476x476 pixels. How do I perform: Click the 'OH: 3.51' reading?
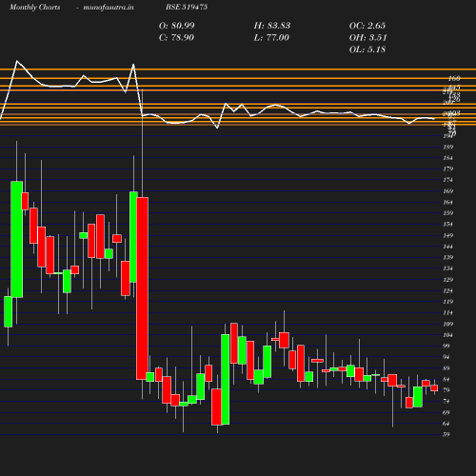[x=368, y=38]
